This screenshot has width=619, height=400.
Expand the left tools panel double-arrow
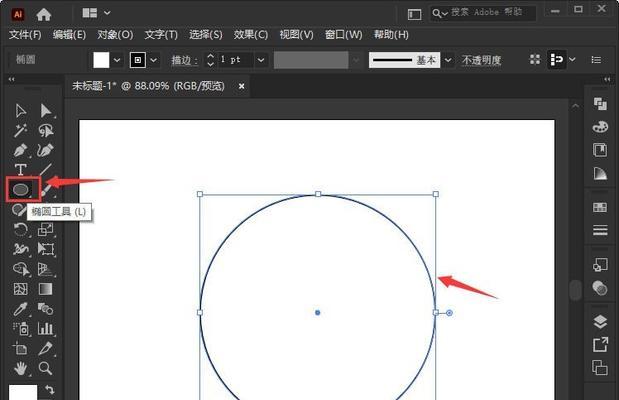pyautogui.click(x=11, y=79)
